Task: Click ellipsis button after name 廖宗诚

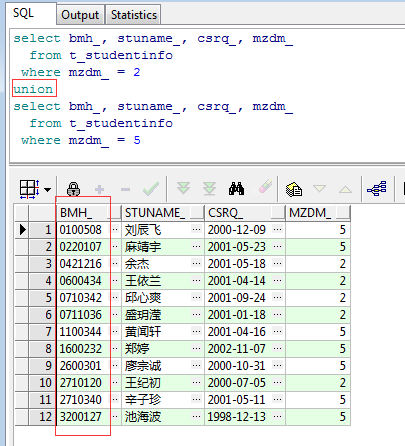Action: click(196, 365)
